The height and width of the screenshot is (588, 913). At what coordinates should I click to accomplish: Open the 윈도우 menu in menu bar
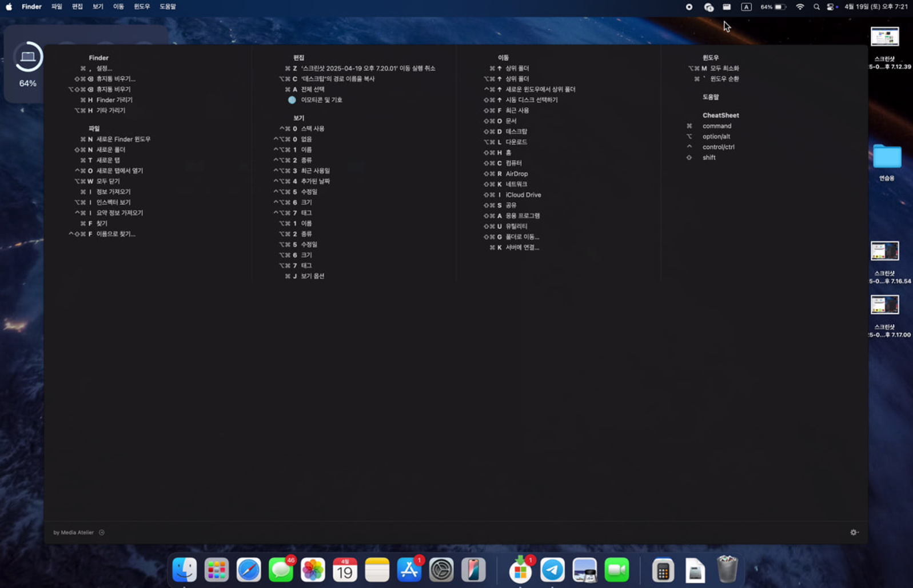click(142, 7)
